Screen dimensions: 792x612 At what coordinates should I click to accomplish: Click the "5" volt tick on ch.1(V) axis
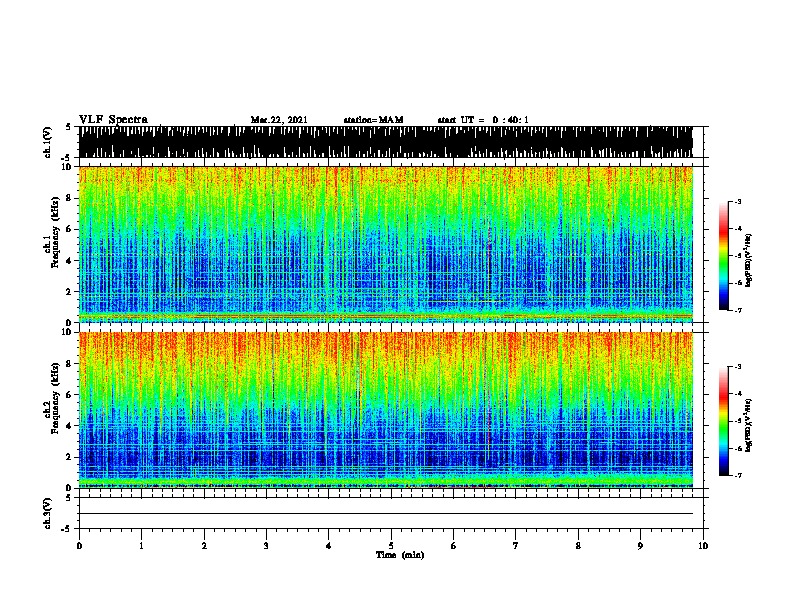pos(68,127)
